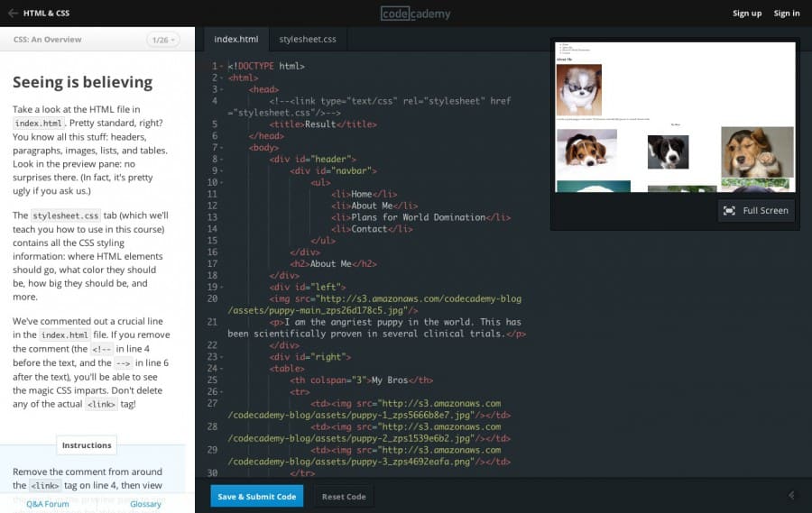Click the Full Screen preview icon
The width and height of the screenshot is (812, 513).
point(729,210)
